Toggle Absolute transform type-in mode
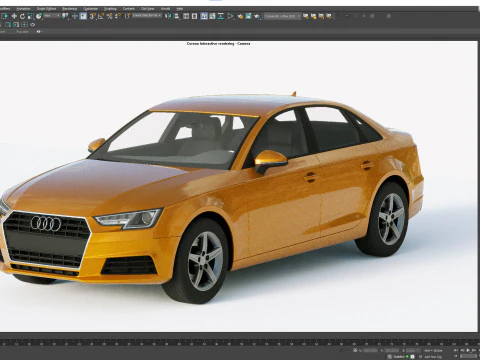Screen dimensions: 480x360 pyautogui.click(x=355, y=351)
